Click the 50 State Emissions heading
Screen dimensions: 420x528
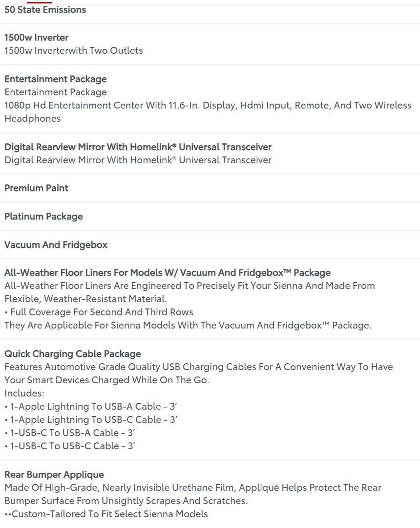(45, 10)
